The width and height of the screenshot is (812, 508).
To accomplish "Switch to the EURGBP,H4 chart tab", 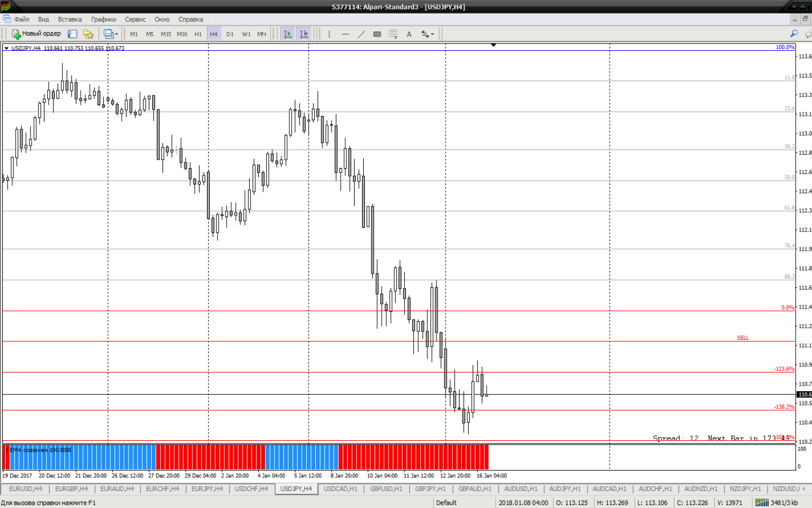I will (x=72, y=489).
